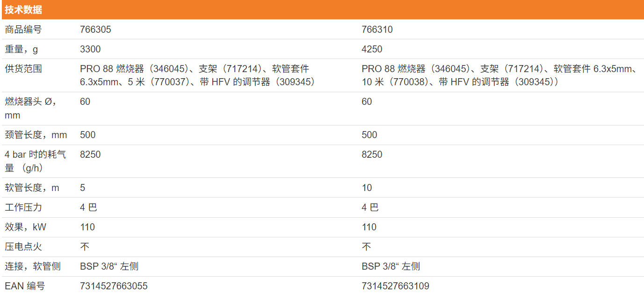Click the 5 米 (770037) delivery scope text
The height and width of the screenshot is (294, 644).
(159, 82)
